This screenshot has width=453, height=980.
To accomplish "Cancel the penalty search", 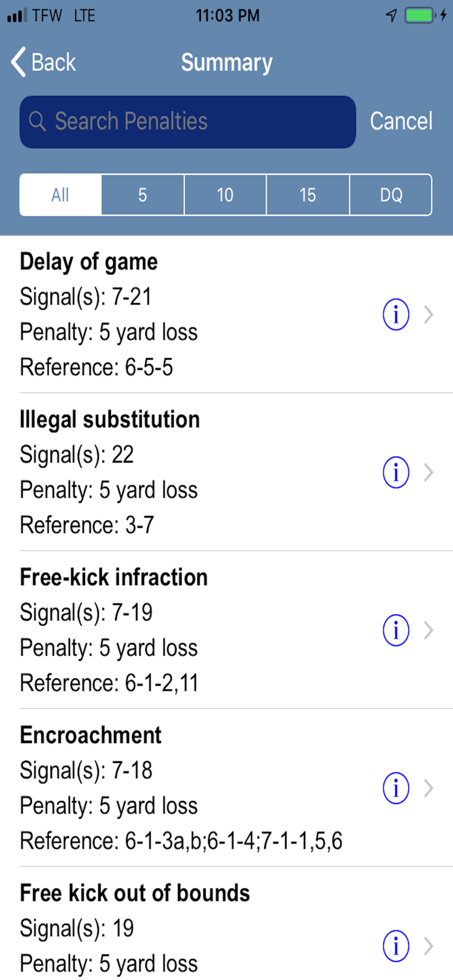I will [401, 122].
